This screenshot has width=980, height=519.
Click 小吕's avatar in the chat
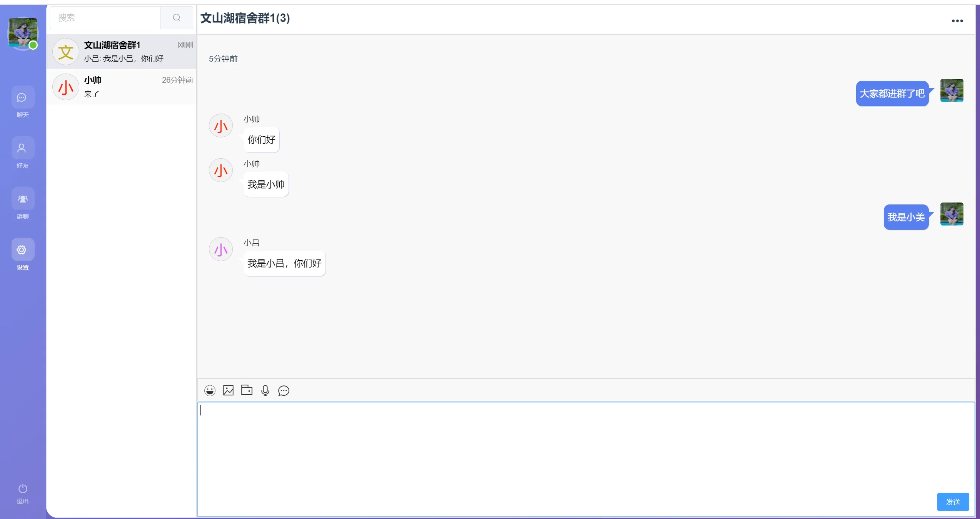221,249
